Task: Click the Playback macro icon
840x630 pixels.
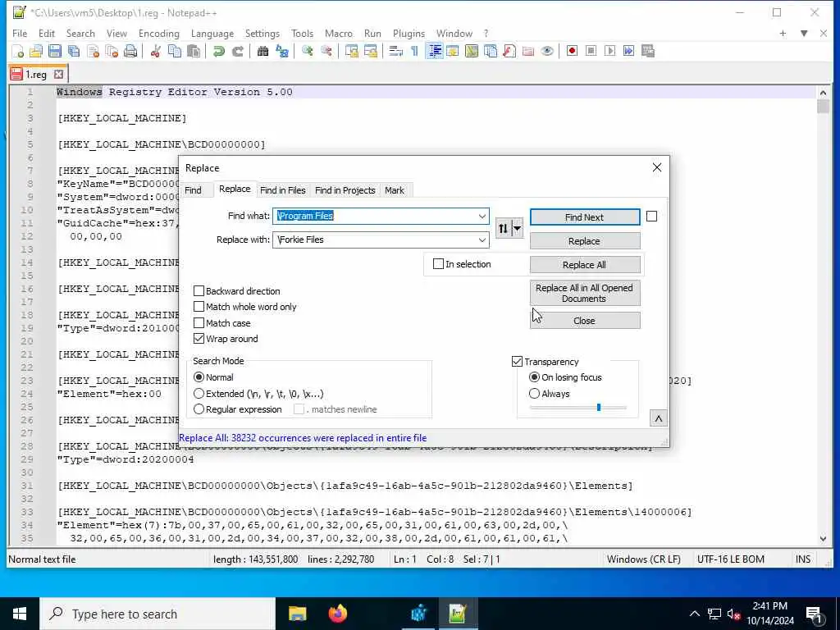Action: (x=609, y=51)
